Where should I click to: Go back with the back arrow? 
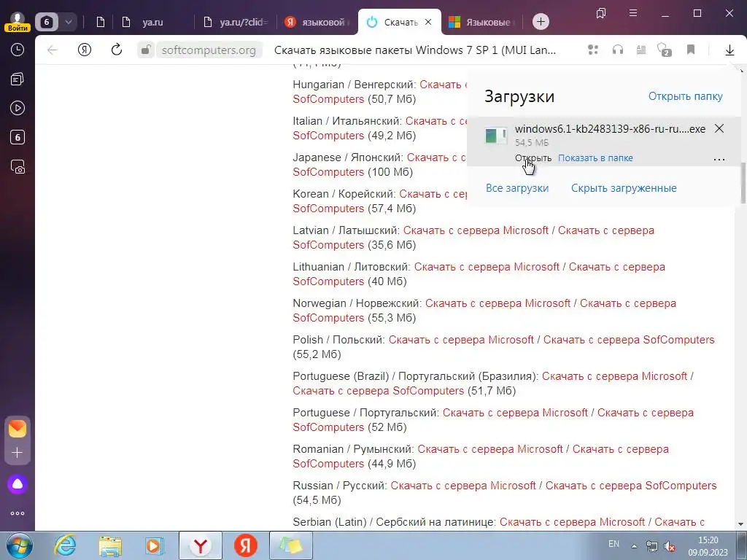53,50
